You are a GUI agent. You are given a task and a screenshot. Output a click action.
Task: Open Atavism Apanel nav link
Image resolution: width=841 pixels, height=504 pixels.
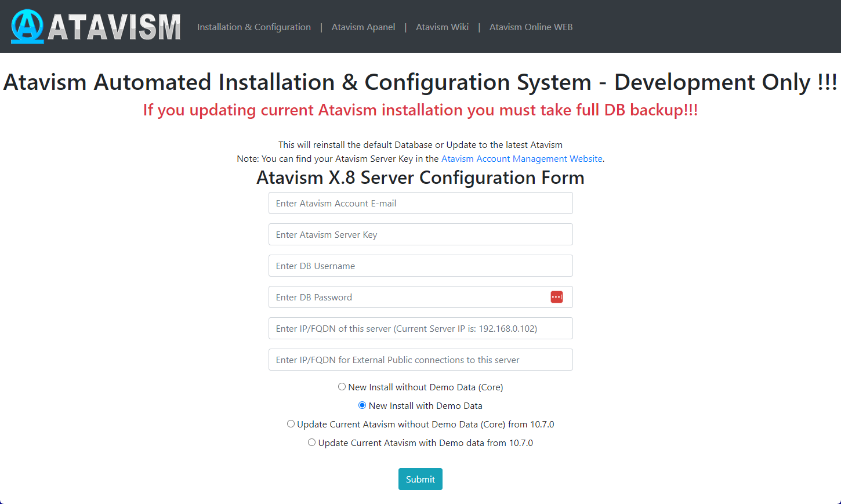click(x=363, y=27)
